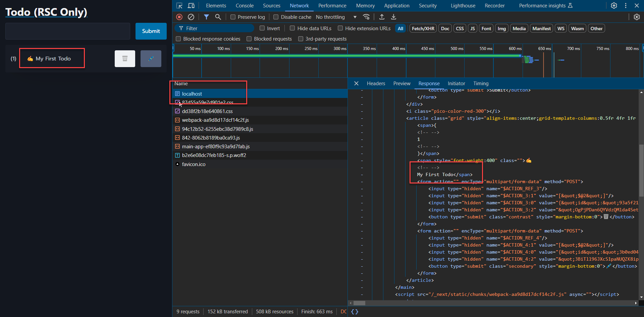This screenshot has height=317, width=644.
Task: Click the response horizontal scrollbar thumb
Action: click(359, 303)
